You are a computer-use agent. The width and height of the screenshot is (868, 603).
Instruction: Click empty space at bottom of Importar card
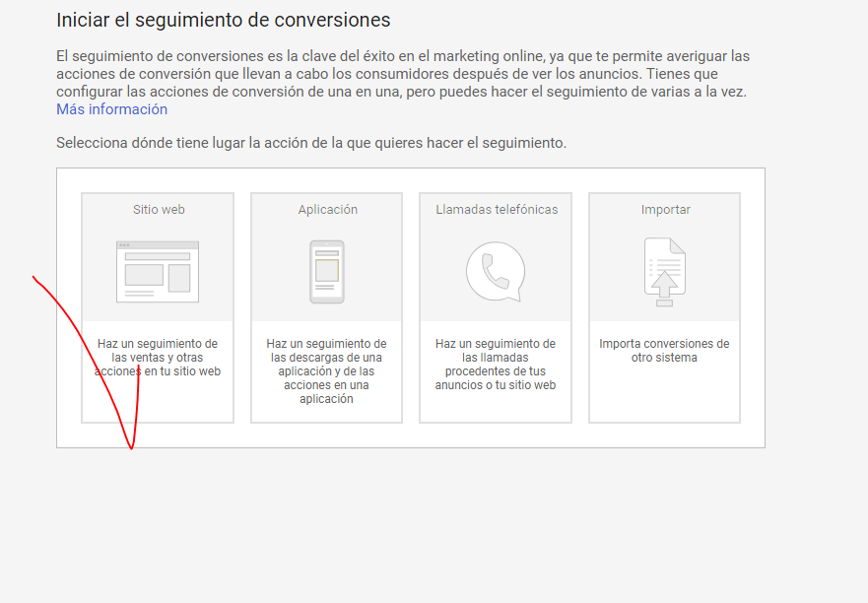(x=664, y=399)
